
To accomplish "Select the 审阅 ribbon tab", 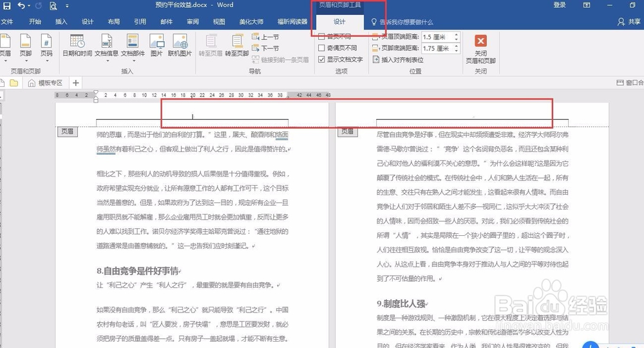I will [x=193, y=21].
